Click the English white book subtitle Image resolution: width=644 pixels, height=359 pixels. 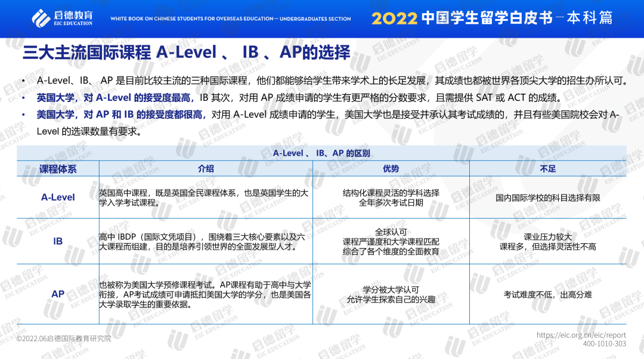230,19
